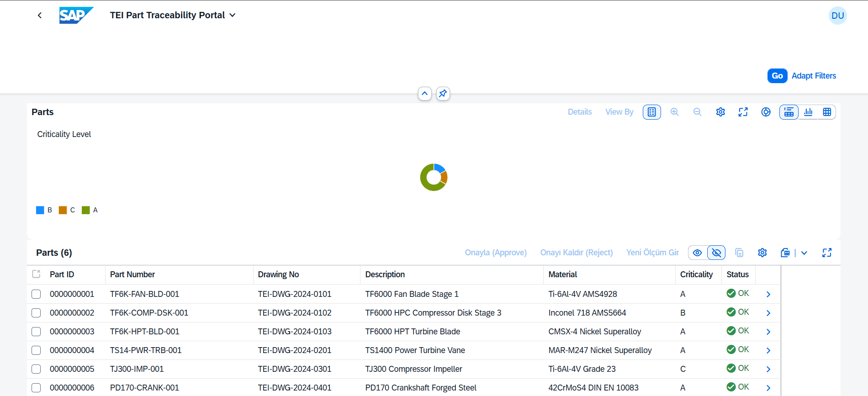This screenshot has width=868, height=396.
Task: Zoom in on the chart
Action: coord(674,112)
